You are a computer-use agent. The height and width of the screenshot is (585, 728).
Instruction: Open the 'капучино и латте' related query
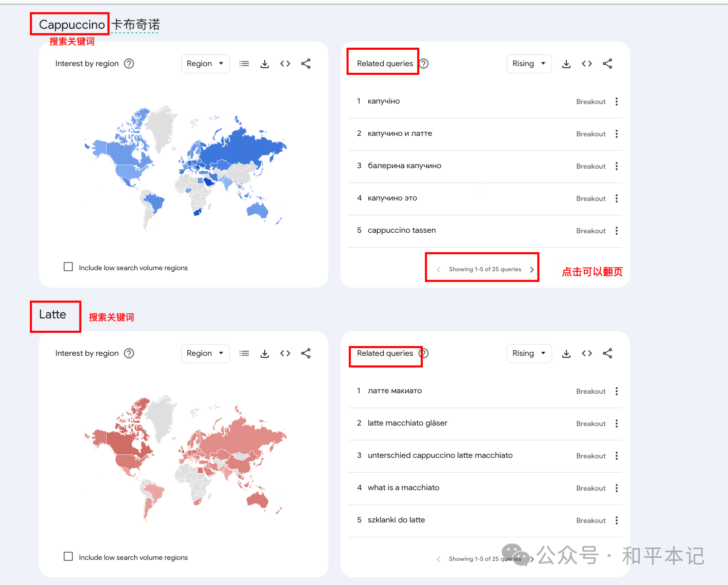click(x=400, y=133)
